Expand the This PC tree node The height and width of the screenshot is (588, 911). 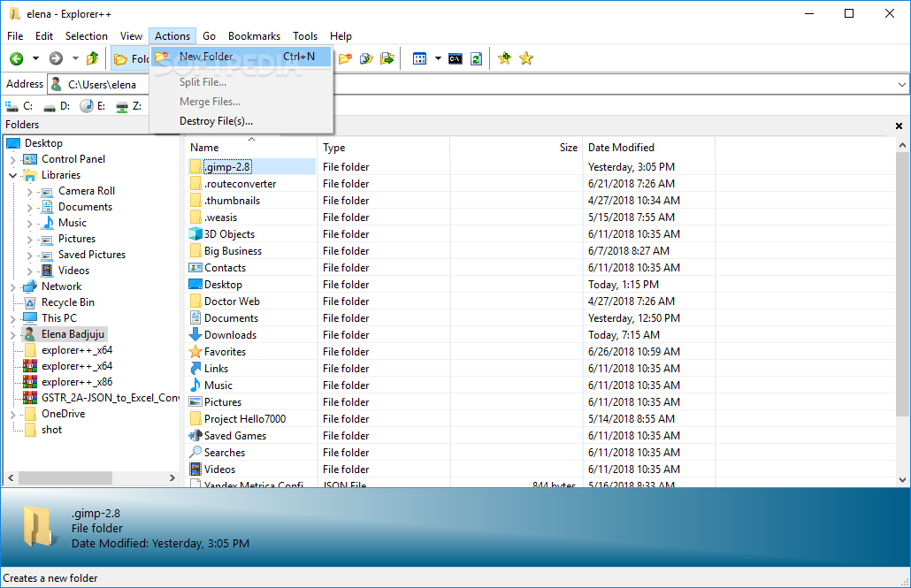coord(12,318)
